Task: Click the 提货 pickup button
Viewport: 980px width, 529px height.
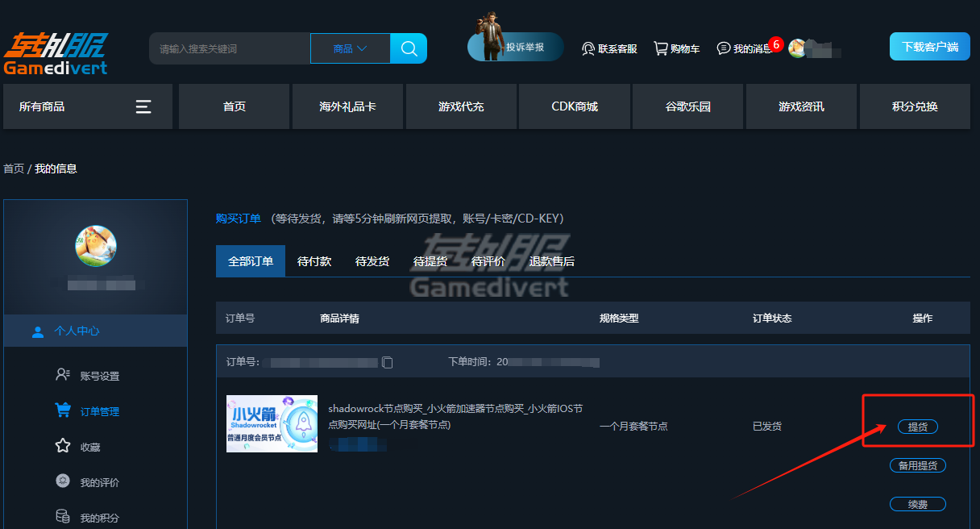Action: click(x=917, y=427)
